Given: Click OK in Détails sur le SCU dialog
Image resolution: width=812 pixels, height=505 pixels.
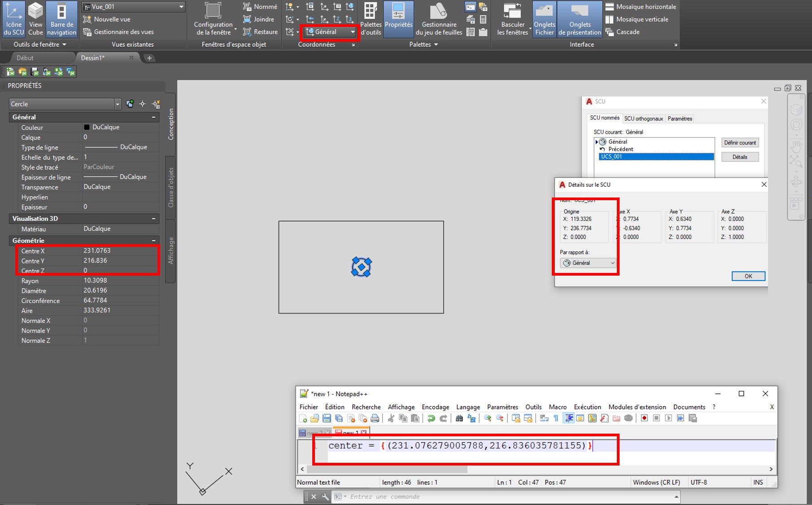Looking at the screenshot, I should point(748,276).
